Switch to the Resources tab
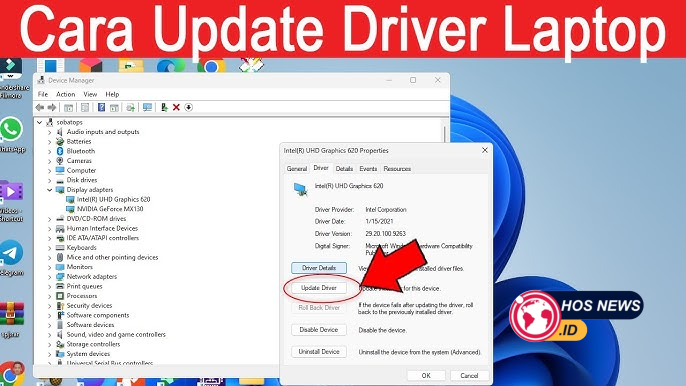The height and width of the screenshot is (386, 686). 397,168
